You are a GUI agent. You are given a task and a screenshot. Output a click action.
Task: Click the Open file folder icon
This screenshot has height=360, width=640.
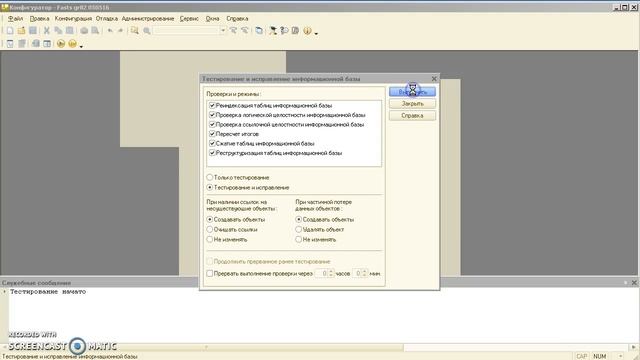pyautogui.click(x=21, y=31)
